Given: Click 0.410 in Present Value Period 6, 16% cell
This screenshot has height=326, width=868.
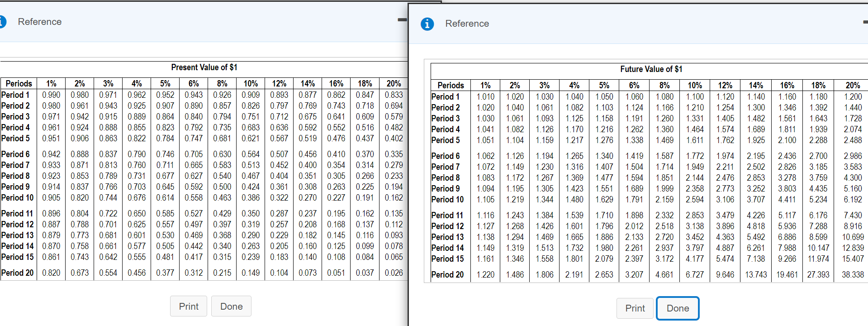Looking at the screenshot, I should coord(336,154).
